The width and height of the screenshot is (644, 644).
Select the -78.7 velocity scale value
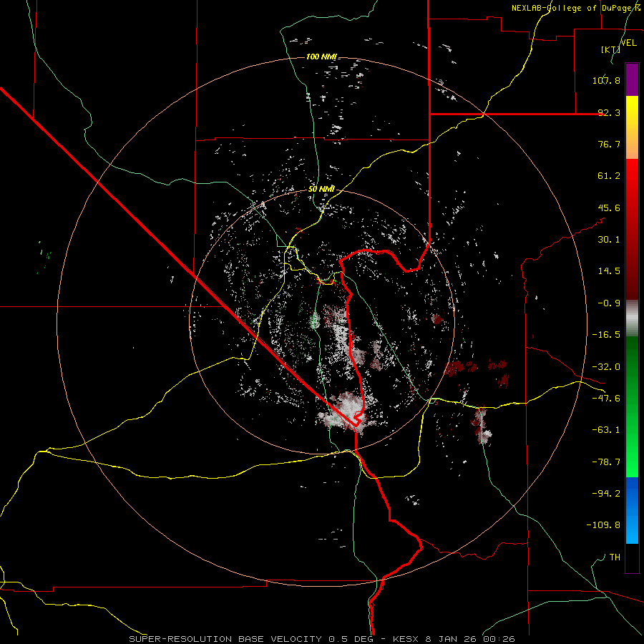(606, 462)
